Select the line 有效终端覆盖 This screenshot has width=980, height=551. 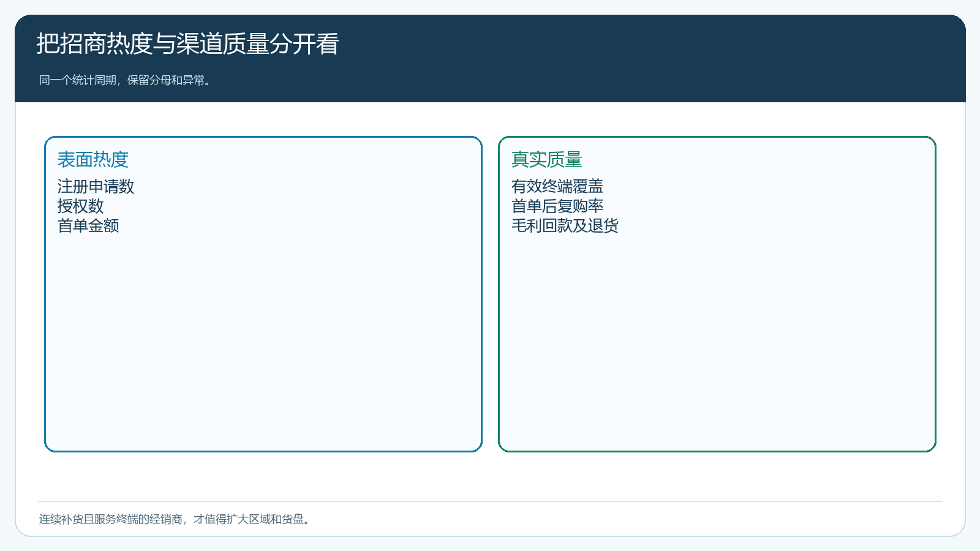tap(557, 186)
